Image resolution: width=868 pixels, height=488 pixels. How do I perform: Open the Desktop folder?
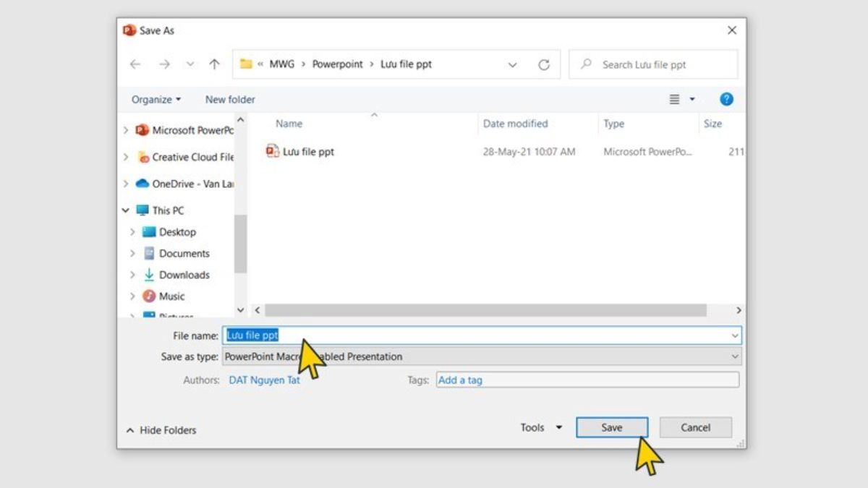[176, 232]
